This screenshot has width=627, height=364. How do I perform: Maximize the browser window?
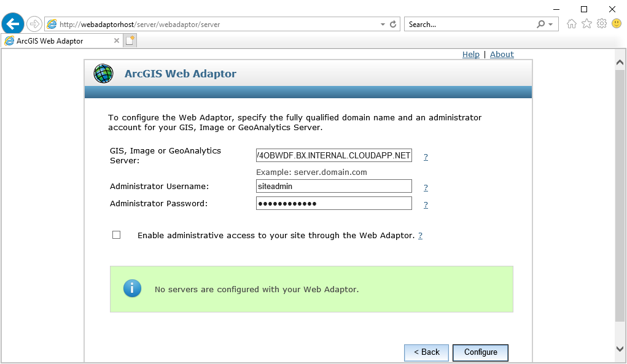coord(584,9)
